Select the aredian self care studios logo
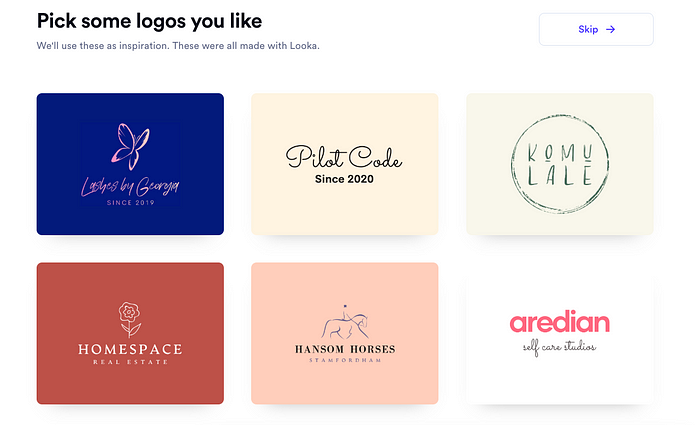 (x=560, y=333)
